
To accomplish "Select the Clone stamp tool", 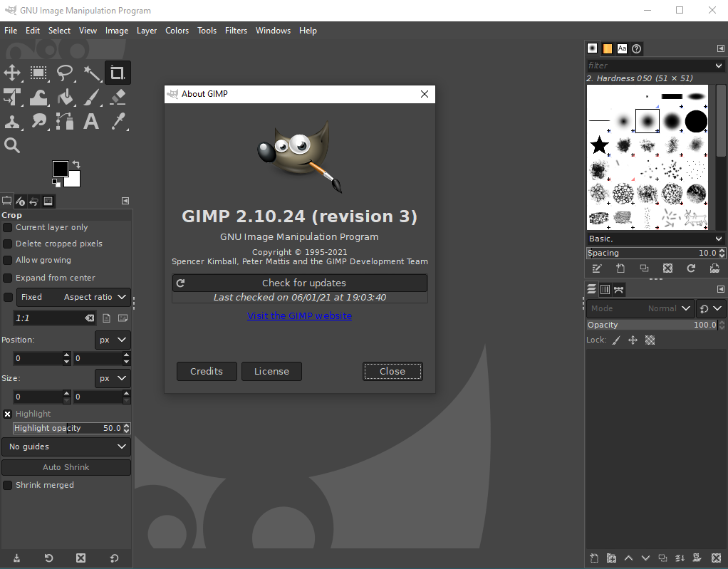I will pos(12,122).
